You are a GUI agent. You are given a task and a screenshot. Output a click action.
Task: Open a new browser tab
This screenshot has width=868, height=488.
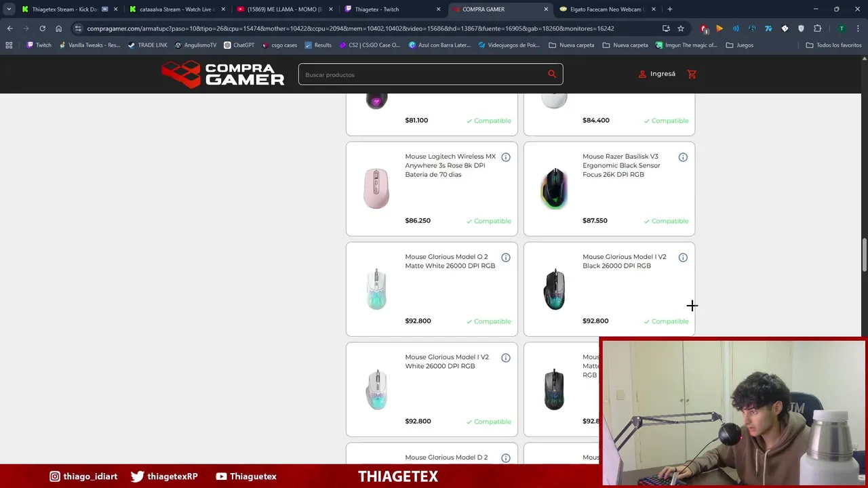click(670, 9)
